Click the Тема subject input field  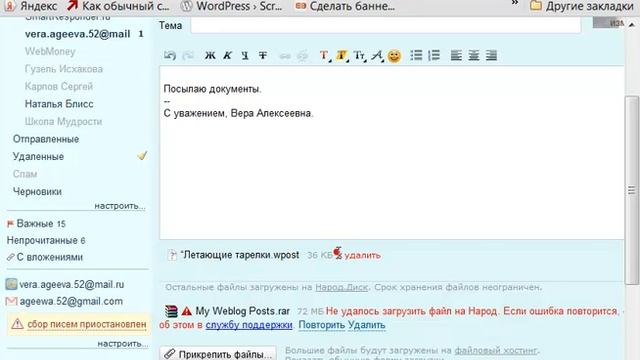[x=386, y=25]
